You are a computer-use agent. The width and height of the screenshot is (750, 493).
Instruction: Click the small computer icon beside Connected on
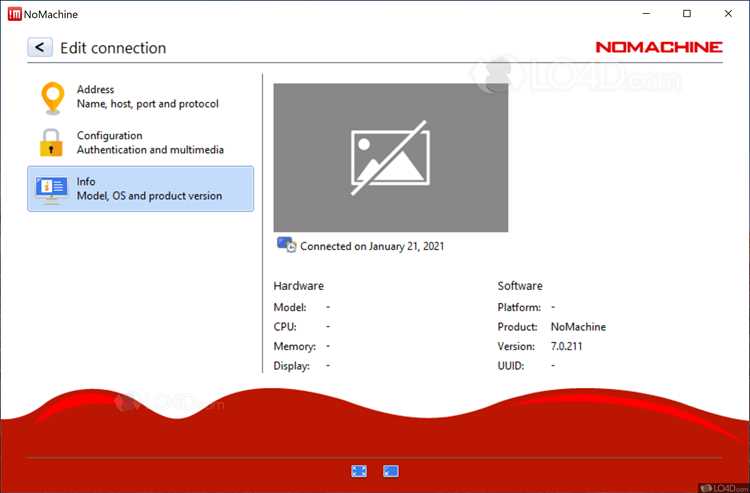click(287, 245)
